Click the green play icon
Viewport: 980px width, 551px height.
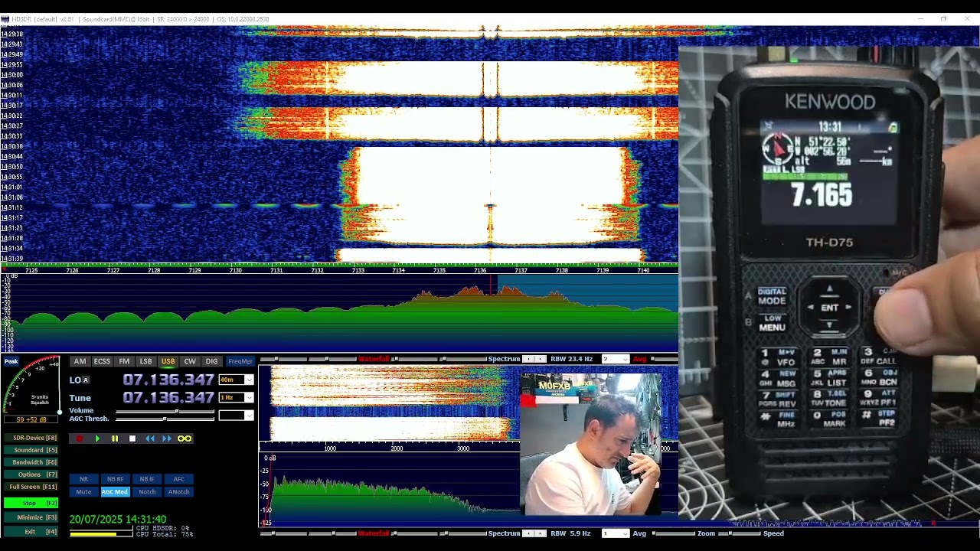point(97,439)
